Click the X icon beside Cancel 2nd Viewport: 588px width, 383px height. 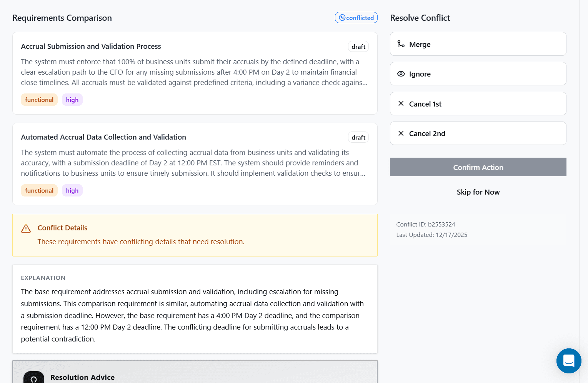click(401, 133)
